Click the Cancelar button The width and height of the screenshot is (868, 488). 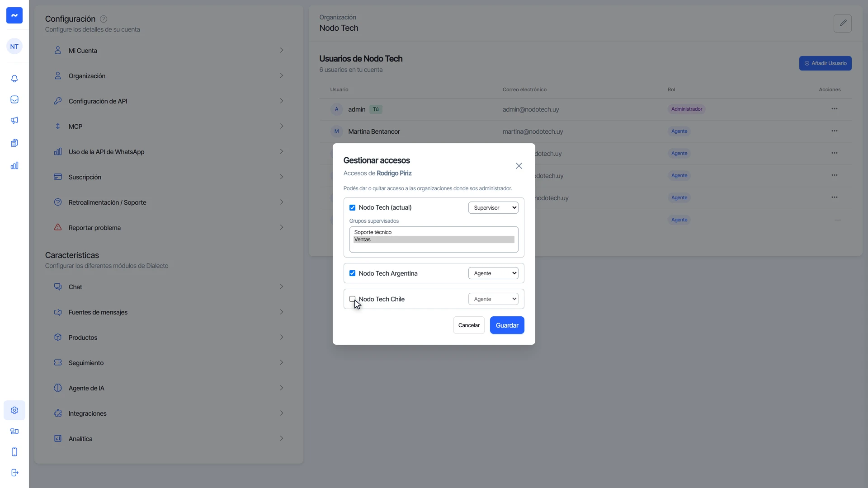click(x=469, y=325)
